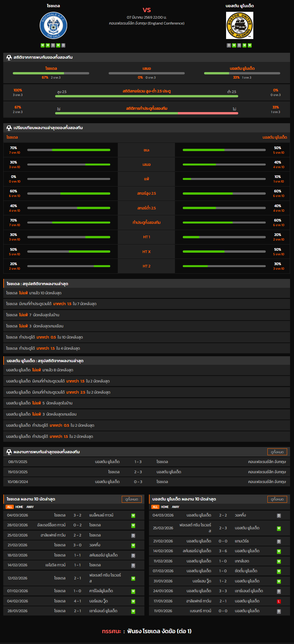
Task: Open the 08/11/2025 head-to-head match row
Action: pyautogui.click(x=147, y=462)
